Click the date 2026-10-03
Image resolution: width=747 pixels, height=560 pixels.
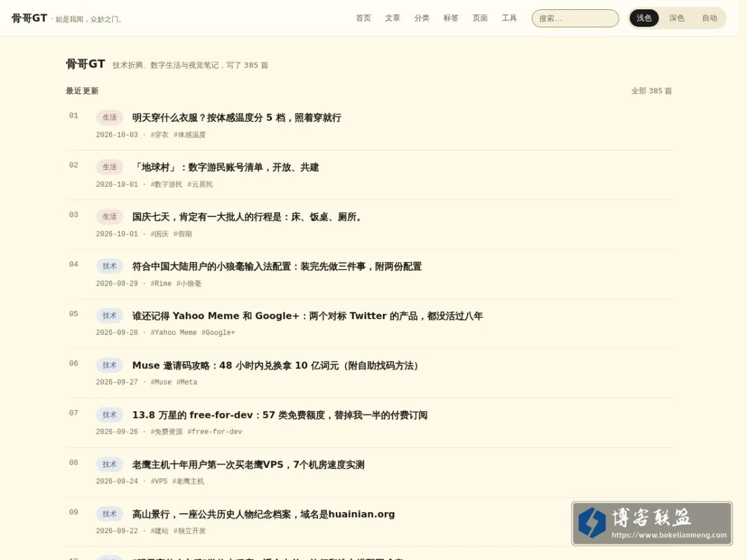(x=117, y=135)
